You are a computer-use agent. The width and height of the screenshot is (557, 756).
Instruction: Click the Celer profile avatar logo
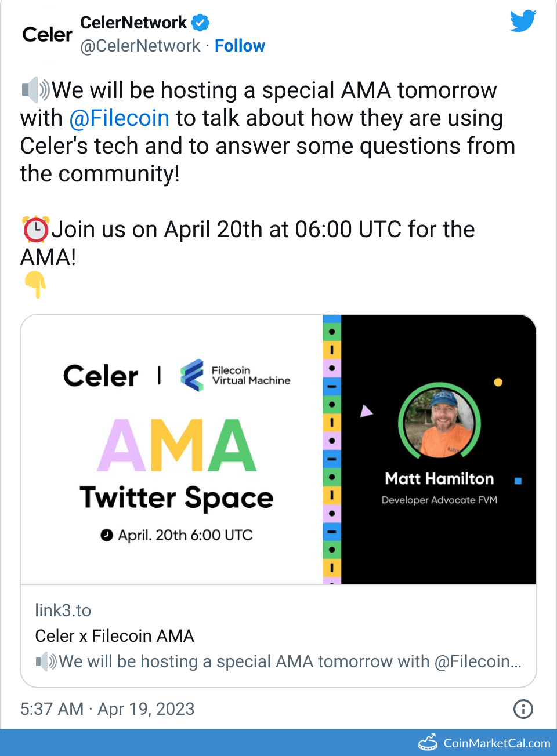47,35
